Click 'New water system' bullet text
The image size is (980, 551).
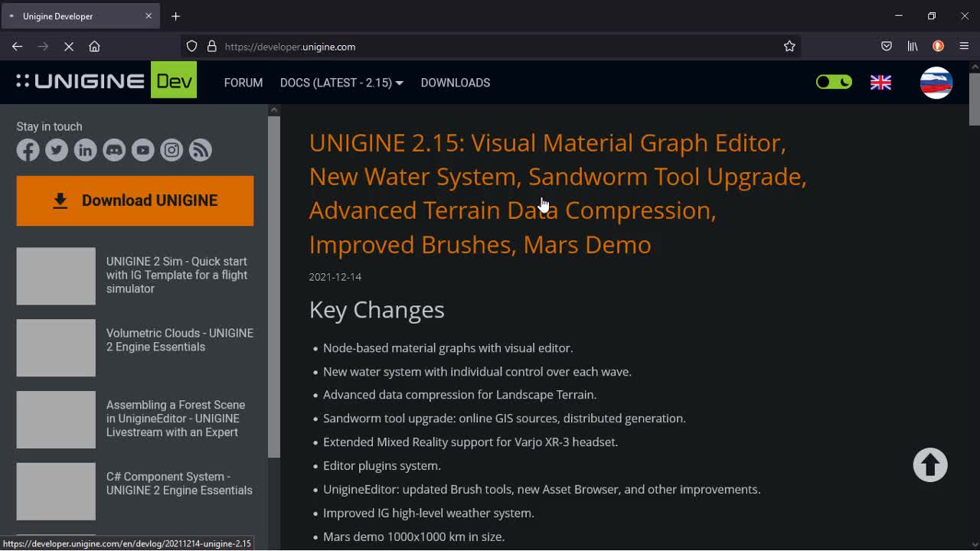[x=477, y=371]
